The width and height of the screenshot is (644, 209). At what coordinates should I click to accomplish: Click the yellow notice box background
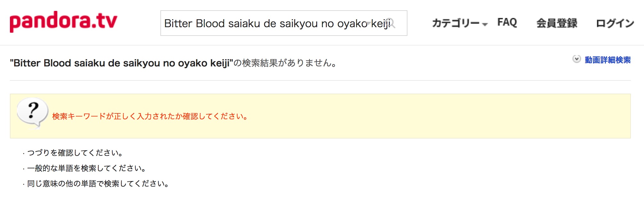click(416, 116)
